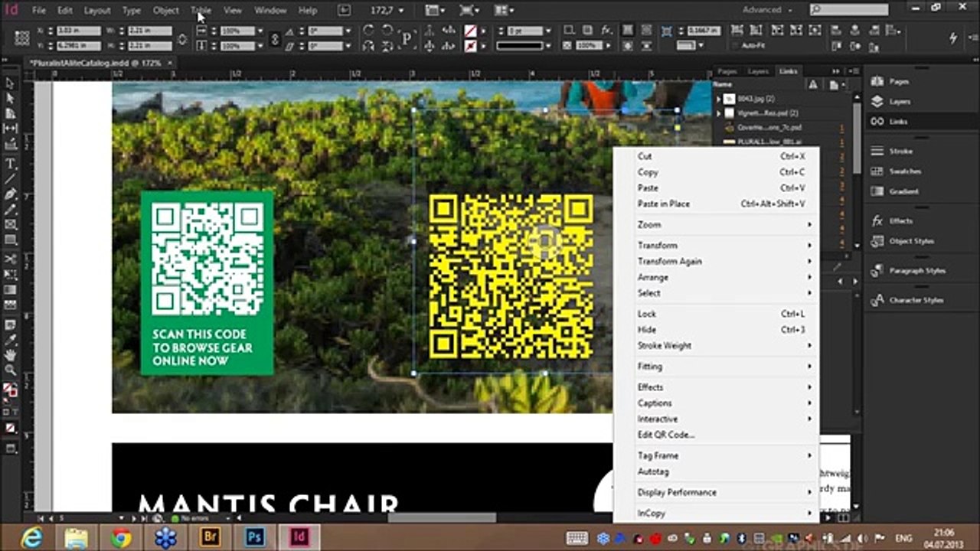Select the Selection tool arrow
The height and width of the screenshot is (551, 980).
[11, 83]
